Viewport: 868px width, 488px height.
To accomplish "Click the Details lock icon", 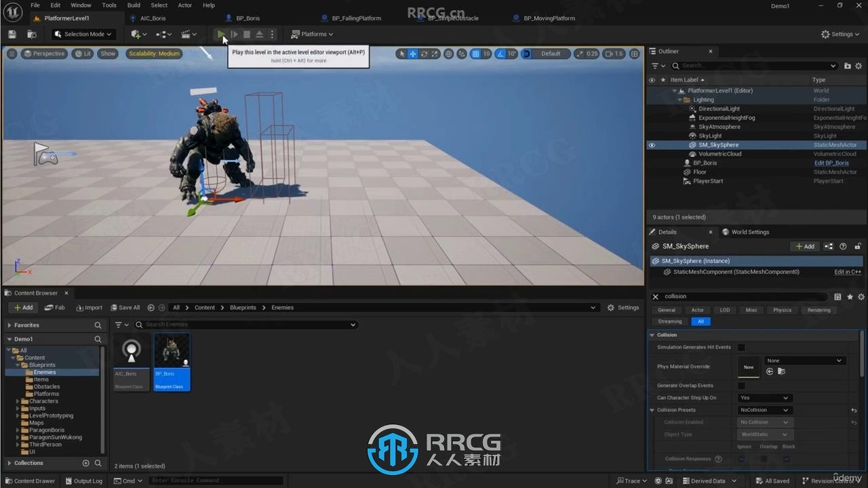I will [x=858, y=247].
